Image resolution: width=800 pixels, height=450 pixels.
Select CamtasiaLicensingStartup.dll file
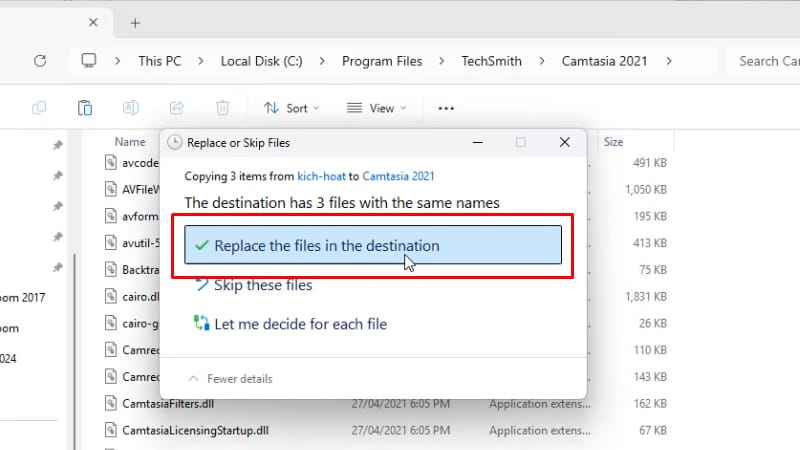(x=195, y=430)
